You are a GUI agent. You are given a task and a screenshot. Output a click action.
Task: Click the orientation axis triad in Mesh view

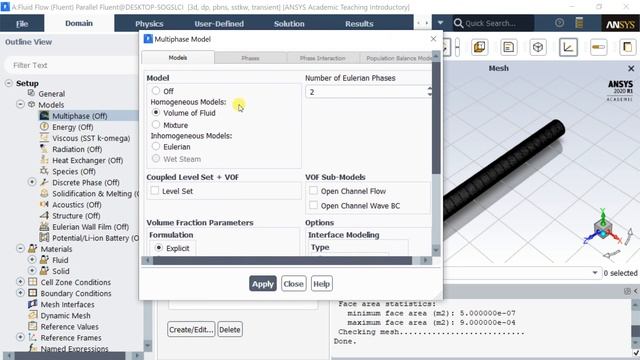(x=603, y=227)
